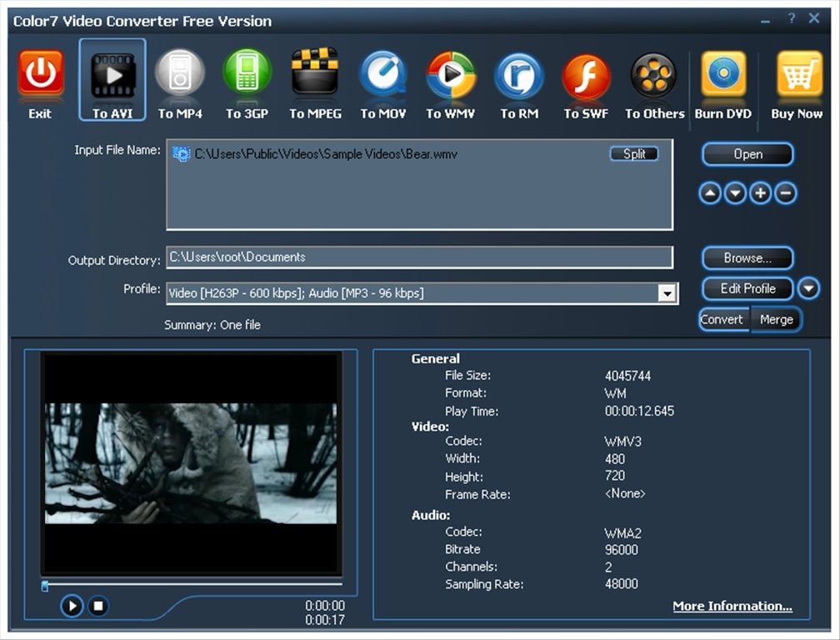Launch the Burn DVD disc icon
Screen dimensions: 840x640
(723, 73)
